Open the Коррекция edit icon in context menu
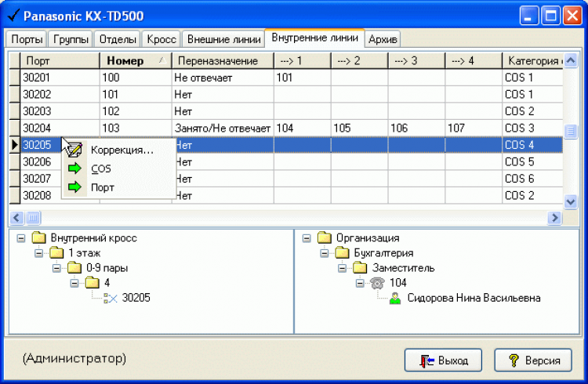This screenshot has height=384, width=588. pyautogui.click(x=74, y=150)
